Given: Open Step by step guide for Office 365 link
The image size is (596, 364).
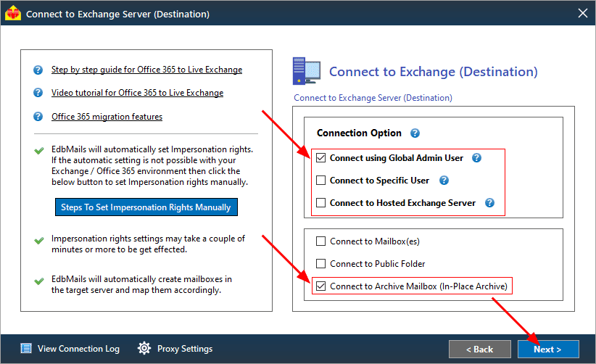Looking at the screenshot, I should 146,70.
